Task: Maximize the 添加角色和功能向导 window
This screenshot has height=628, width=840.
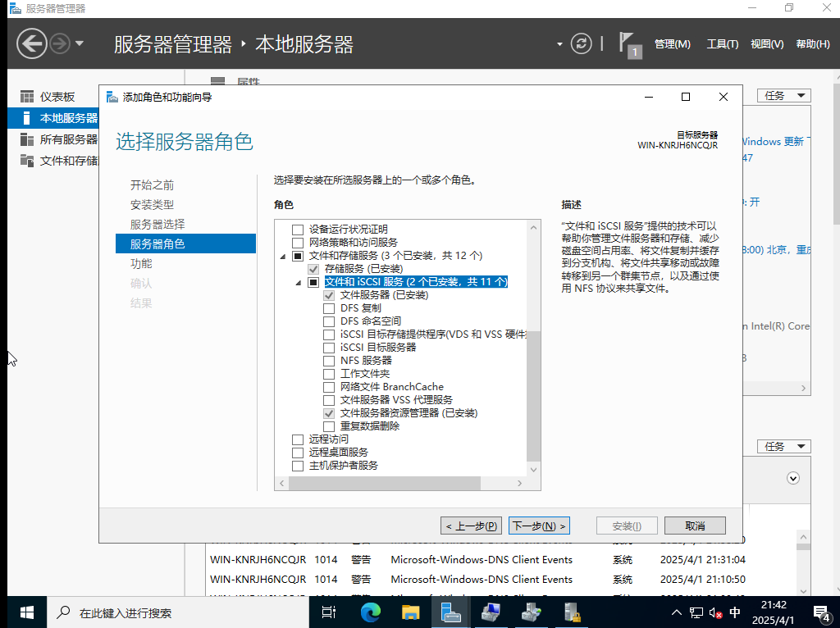Action: 685,97
